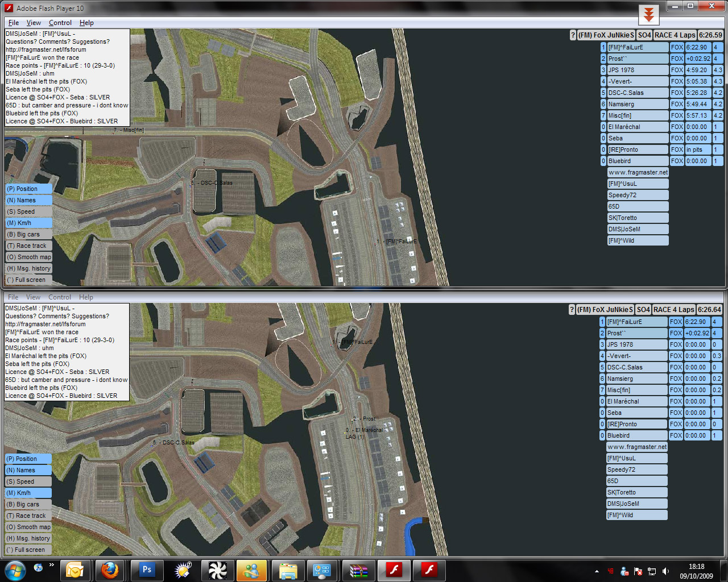This screenshot has height=582, width=728.
Task: Open the monitor settings taskbar icon
Action: (323, 570)
